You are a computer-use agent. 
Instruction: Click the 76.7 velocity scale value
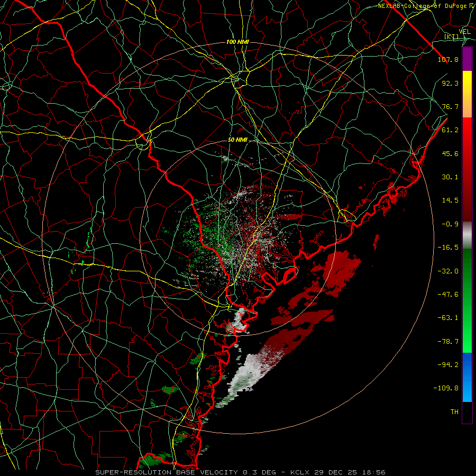(x=450, y=106)
